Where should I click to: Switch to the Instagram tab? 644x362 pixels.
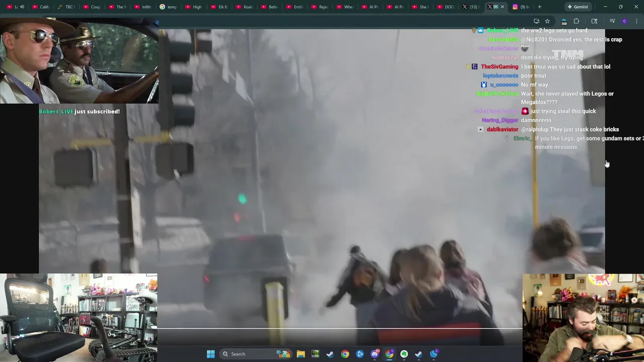pyautogui.click(x=520, y=7)
